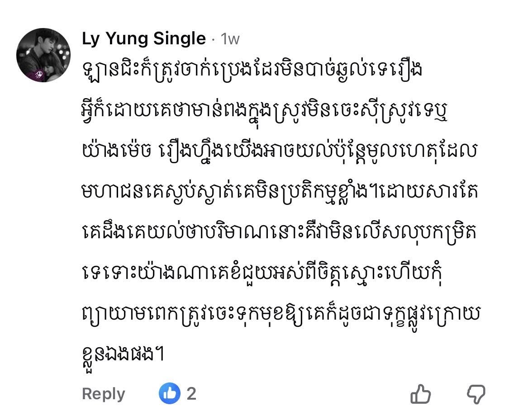Image resolution: width=509 pixels, height=420 pixels.
Task: Click the blue like reaction icon
Action: 170,393
